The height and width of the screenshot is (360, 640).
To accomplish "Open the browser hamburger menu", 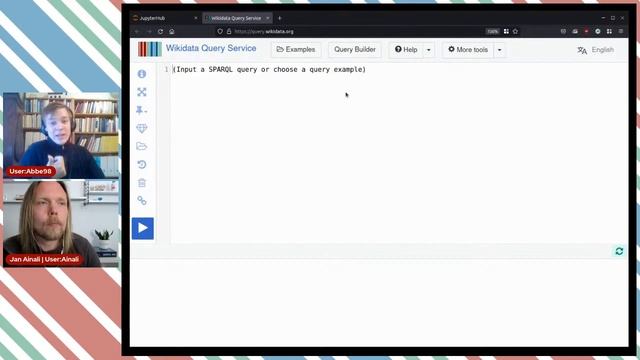I will coord(621,31).
